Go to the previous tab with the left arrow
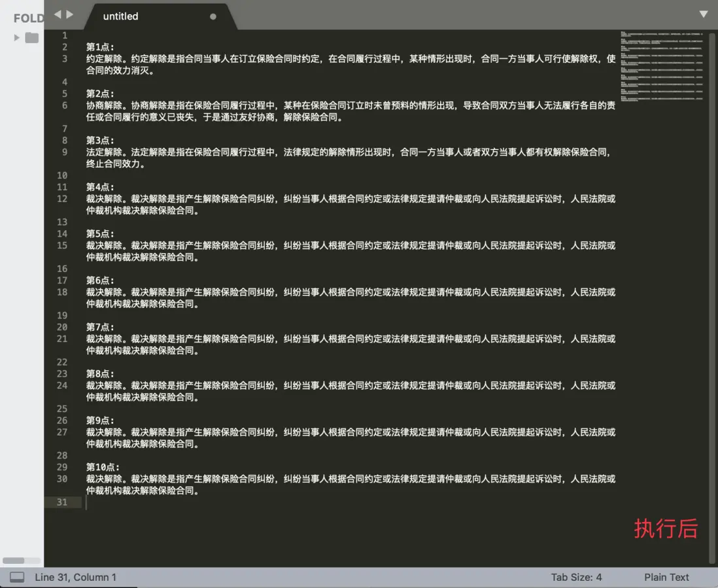718x588 pixels. [x=58, y=14]
